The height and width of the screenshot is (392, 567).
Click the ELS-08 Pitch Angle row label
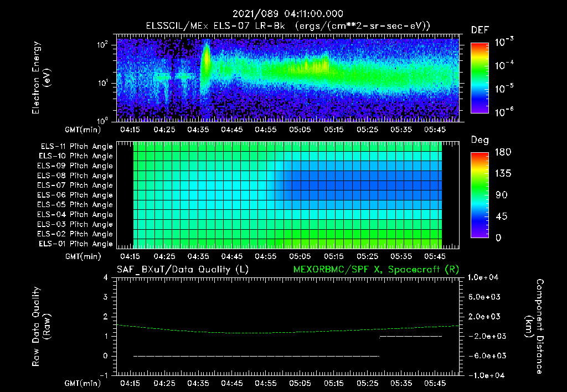(75, 176)
